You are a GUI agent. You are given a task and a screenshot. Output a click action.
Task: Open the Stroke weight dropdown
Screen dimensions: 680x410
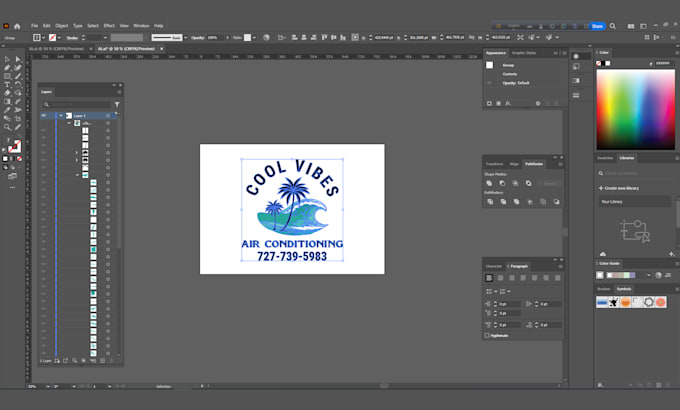[x=105, y=38]
